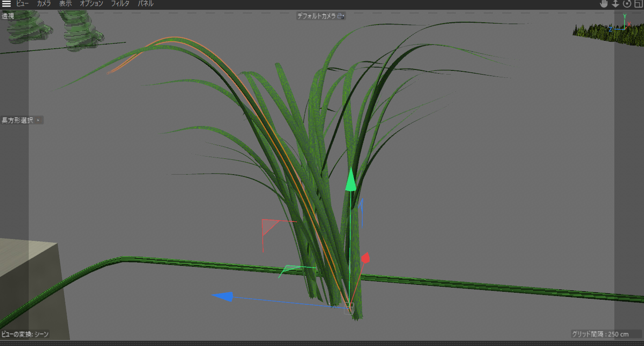This screenshot has width=644, height=346.
Task: Open the viewport hamburger menu
Action: pyautogui.click(x=6, y=4)
